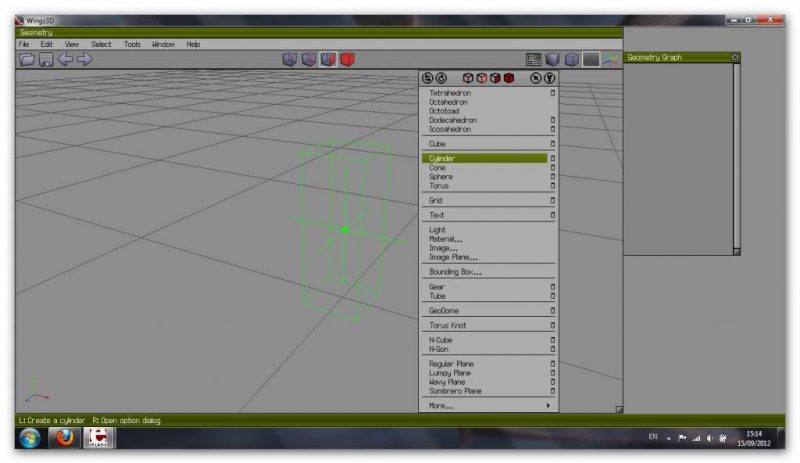Image resolution: width=800 pixels, height=463 pixels.
Task: Expand the More... submenu arrow
Action: pos(548,406)
